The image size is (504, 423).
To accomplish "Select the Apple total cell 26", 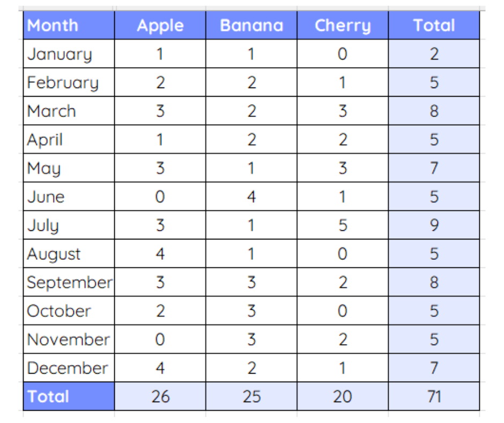I will pyautogui.click(x=160, y=396).
